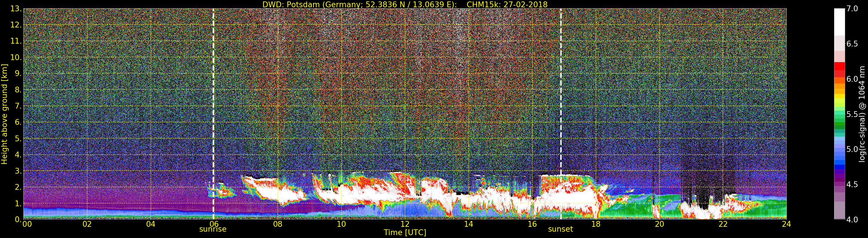Click the time axis tick "04"

point(151,224)
